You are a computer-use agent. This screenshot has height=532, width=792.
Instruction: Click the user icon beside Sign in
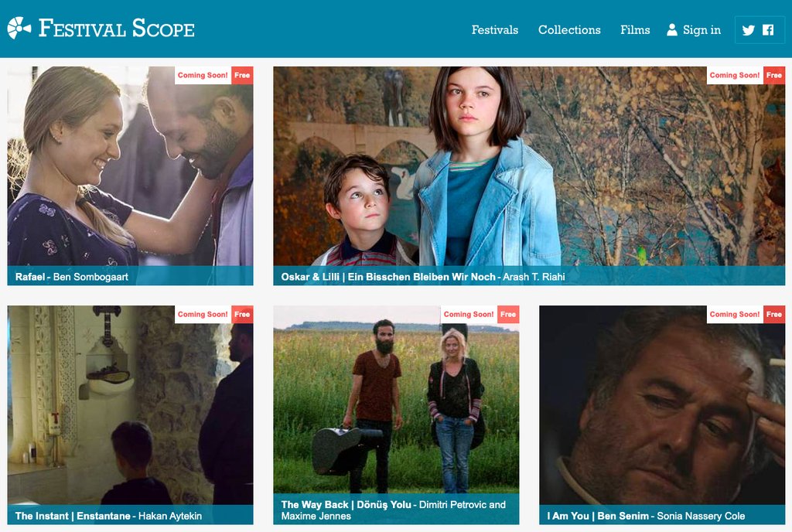tap(672, 30)
